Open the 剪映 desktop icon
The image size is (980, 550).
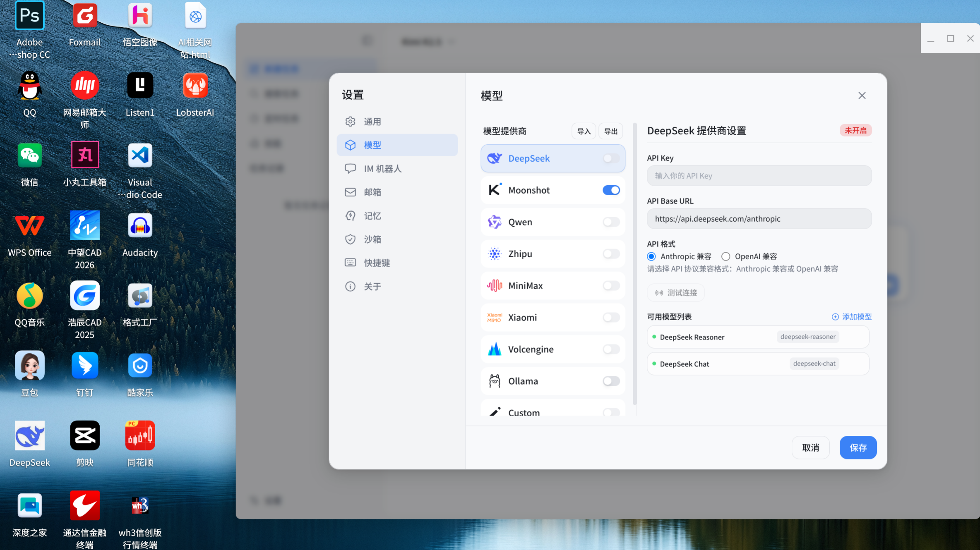(x=85, y=436)
